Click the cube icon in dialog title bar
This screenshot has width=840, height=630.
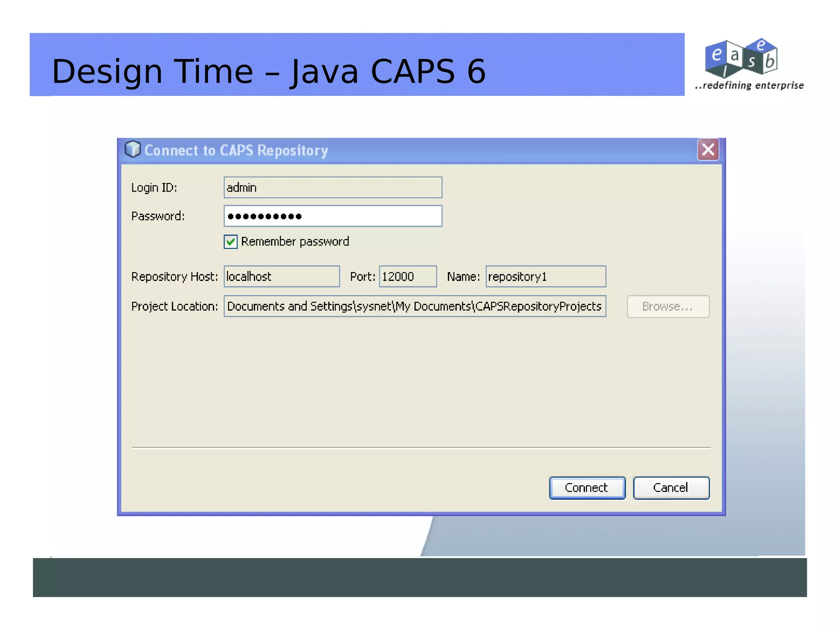tap(132, 149)
